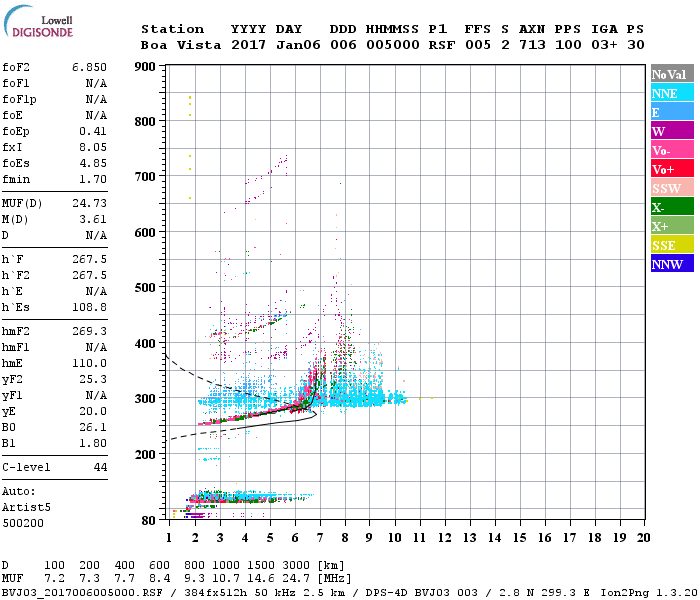Image resolution: width=700 pixels, height=600 pixels.
Task: Select the X- dark green legend swatch
Action: (x=672, y=207)
